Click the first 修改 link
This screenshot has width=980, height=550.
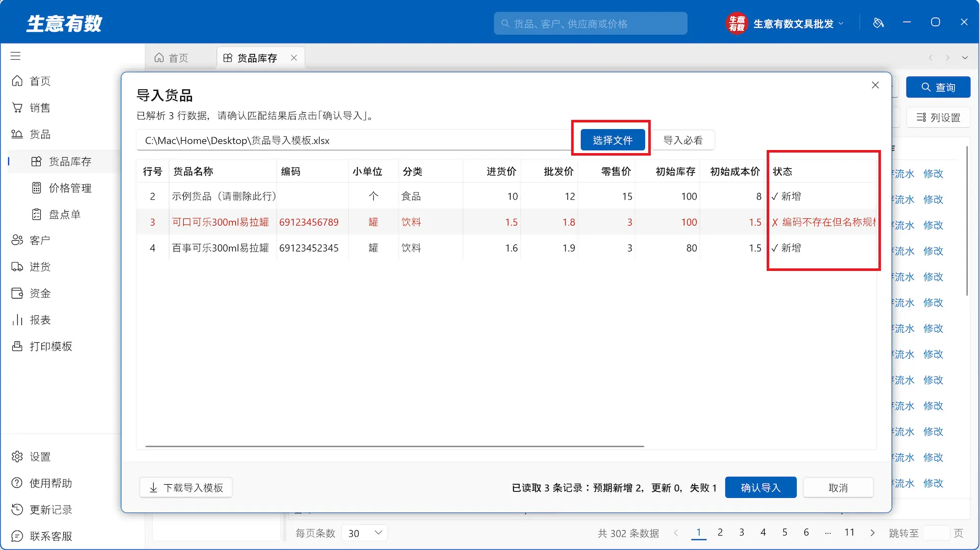coord(933,174)
